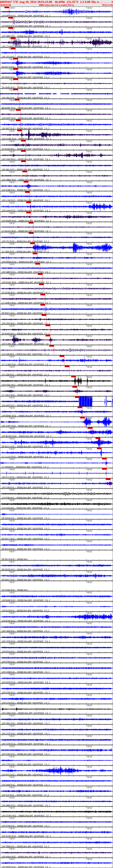Select the "UW LTY BHZ" station label

8,46
